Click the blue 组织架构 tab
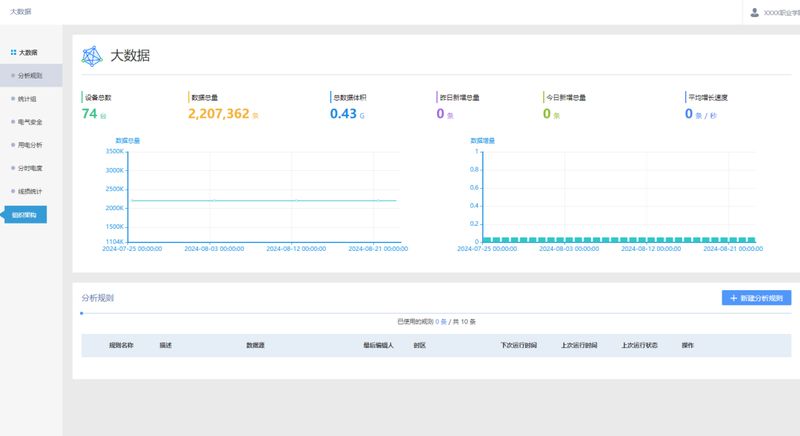This screenshot has width=800, height=436. pos(24,214)
